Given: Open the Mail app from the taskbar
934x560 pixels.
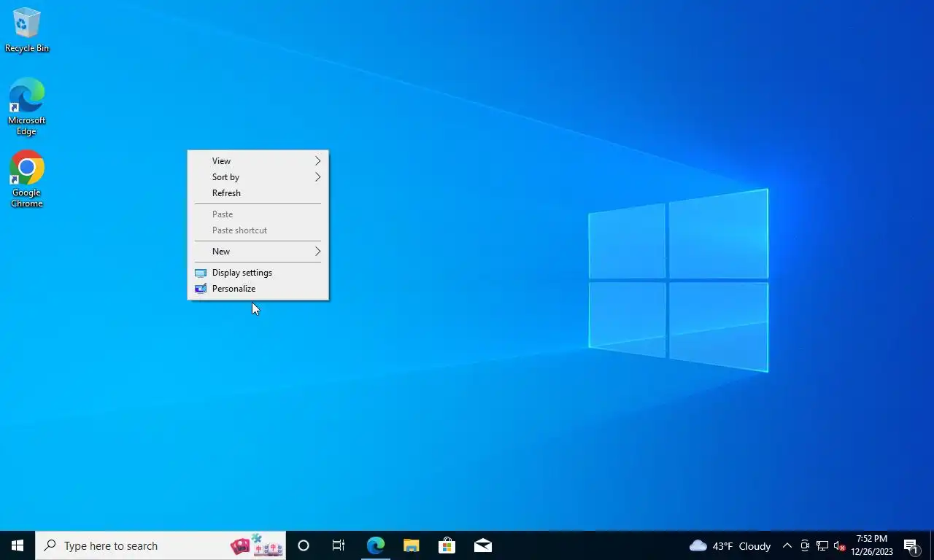Looking at the screenshot, I should [482, 545].
